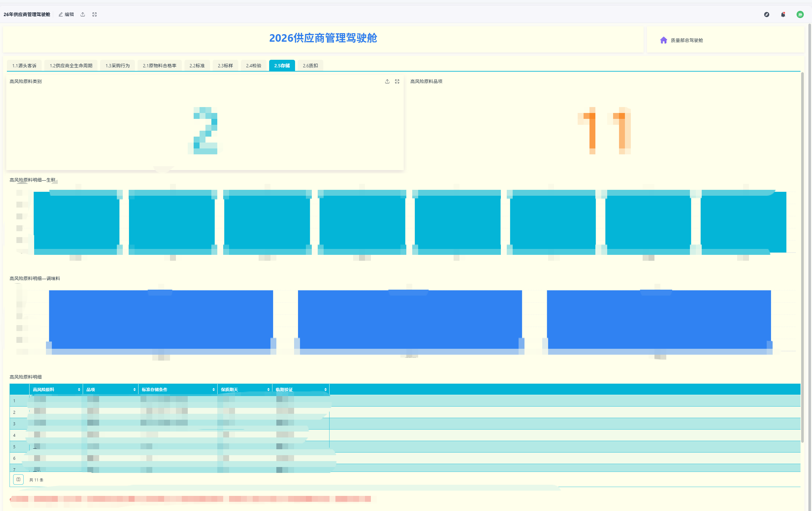812x511 pixels.
Task: Select table row number 3
Action: point(405,424)
